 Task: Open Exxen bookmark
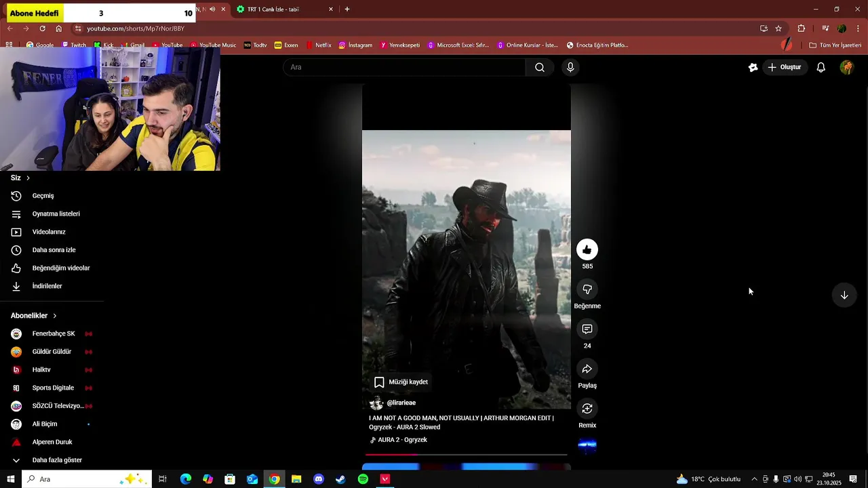(x=286, y=45)
